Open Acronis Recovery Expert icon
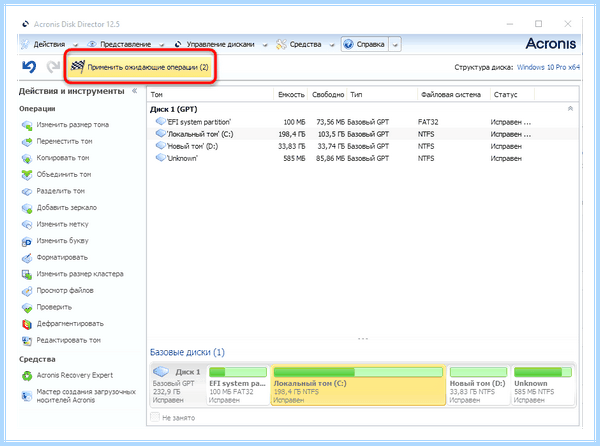Viewport: 600px width, 446px height. point(27,376)
